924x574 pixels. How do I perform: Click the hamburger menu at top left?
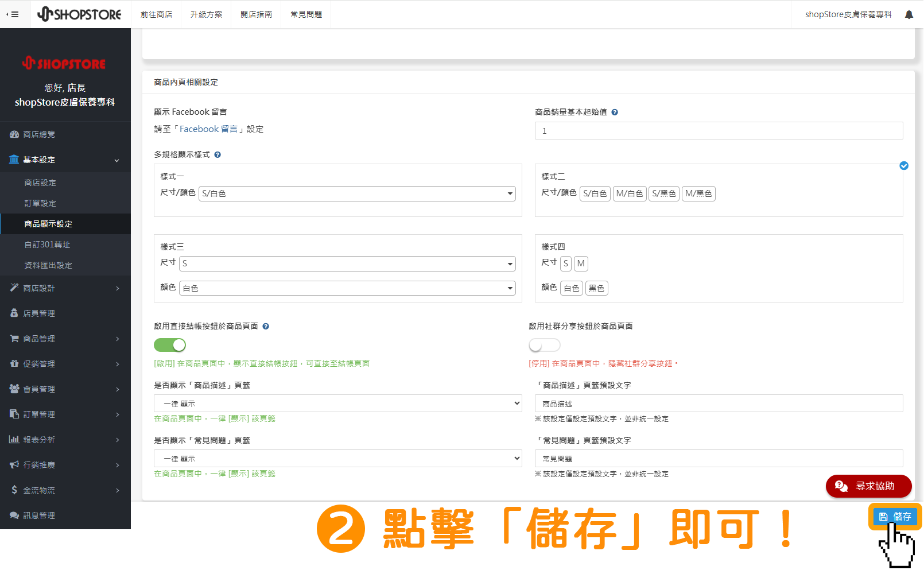(14, 14)
